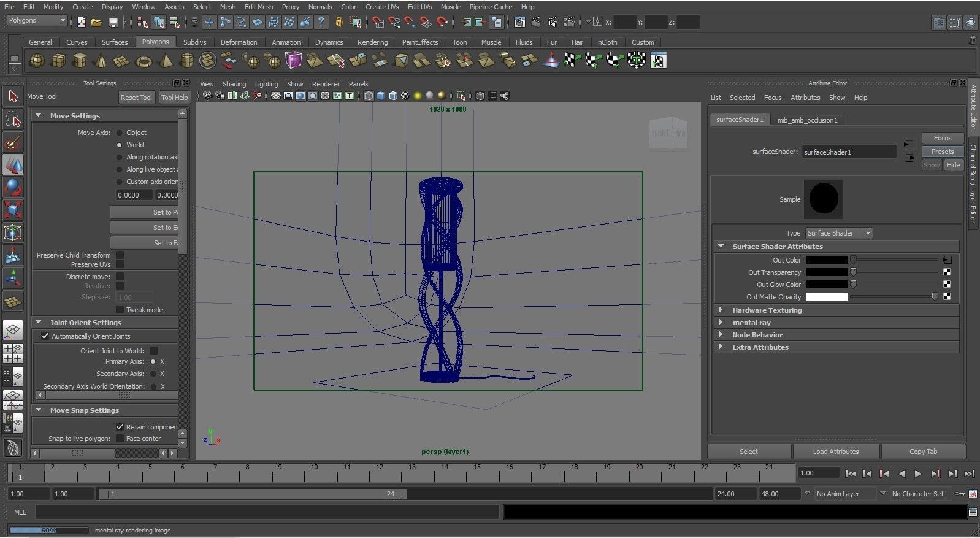Save the scene with floppy icon

point(113,22)
